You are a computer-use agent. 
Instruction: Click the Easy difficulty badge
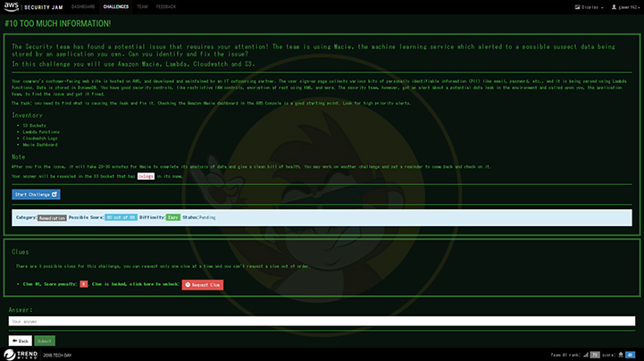173,217
